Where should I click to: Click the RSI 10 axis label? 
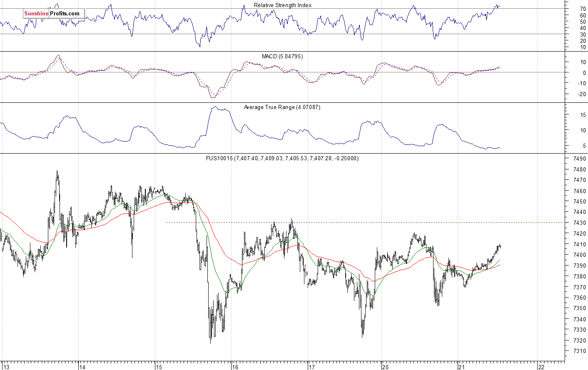tap(583, 47)
